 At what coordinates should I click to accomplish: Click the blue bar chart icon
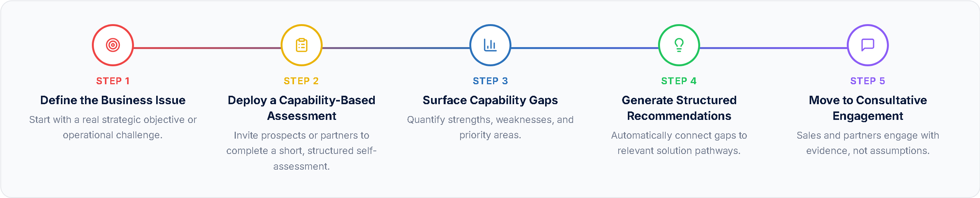tap(490, 45)
